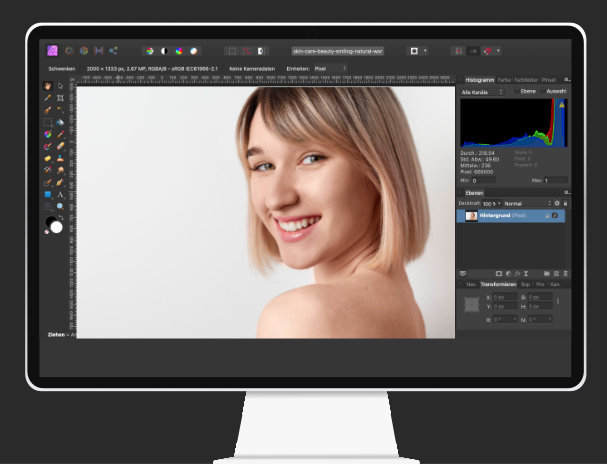Open the Einheiten Pixel units dropdown

click(330, 68)
